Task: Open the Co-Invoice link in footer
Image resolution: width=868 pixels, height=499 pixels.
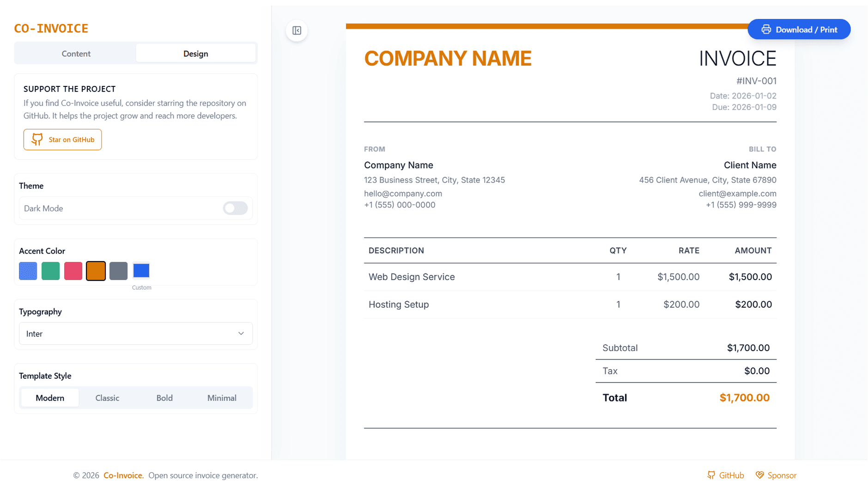Action: pos(123,475)
